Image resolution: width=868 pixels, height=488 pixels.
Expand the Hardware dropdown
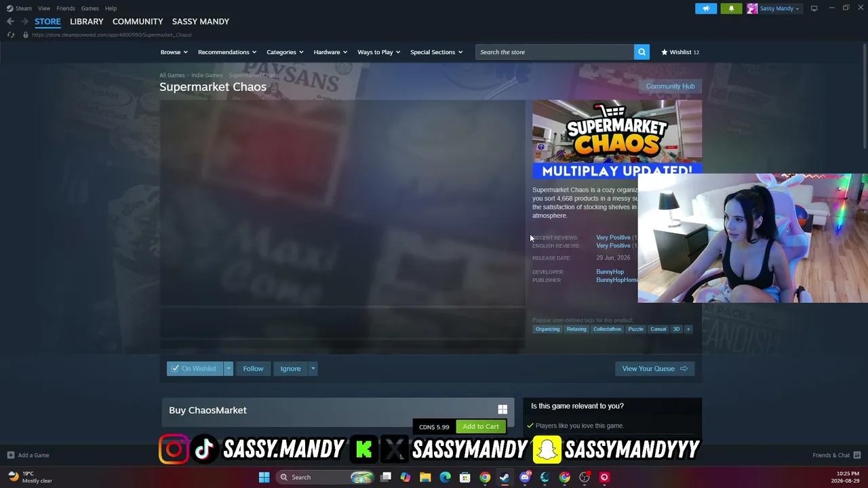(330, 52)
